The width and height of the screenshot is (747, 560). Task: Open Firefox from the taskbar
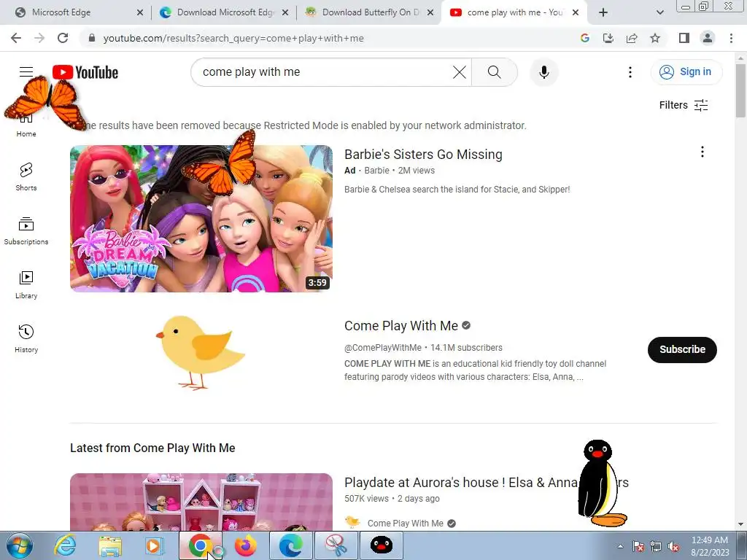[246, 545]
